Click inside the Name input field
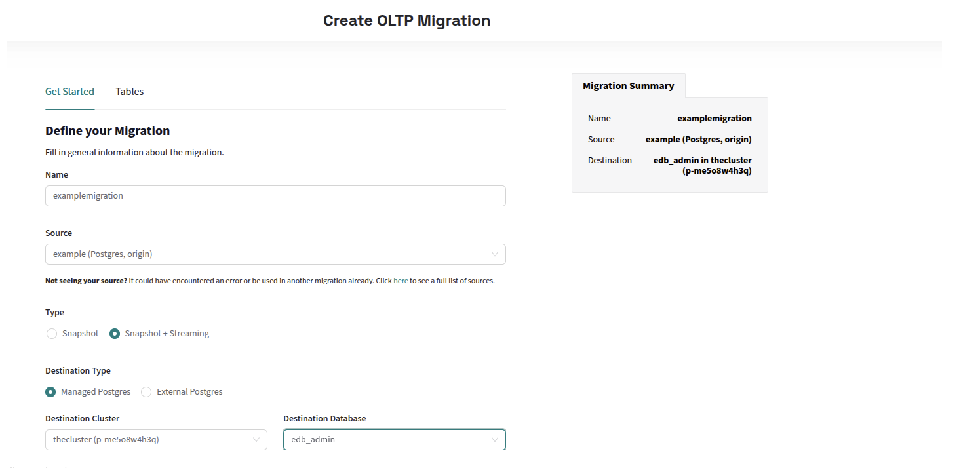 coord(275,195)
